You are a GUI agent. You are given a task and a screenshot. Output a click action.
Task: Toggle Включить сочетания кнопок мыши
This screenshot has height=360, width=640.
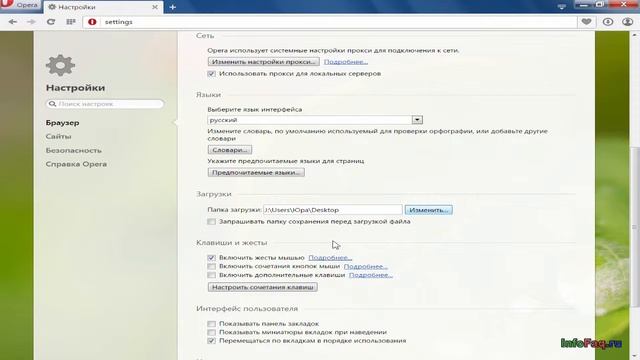point(211,267)
